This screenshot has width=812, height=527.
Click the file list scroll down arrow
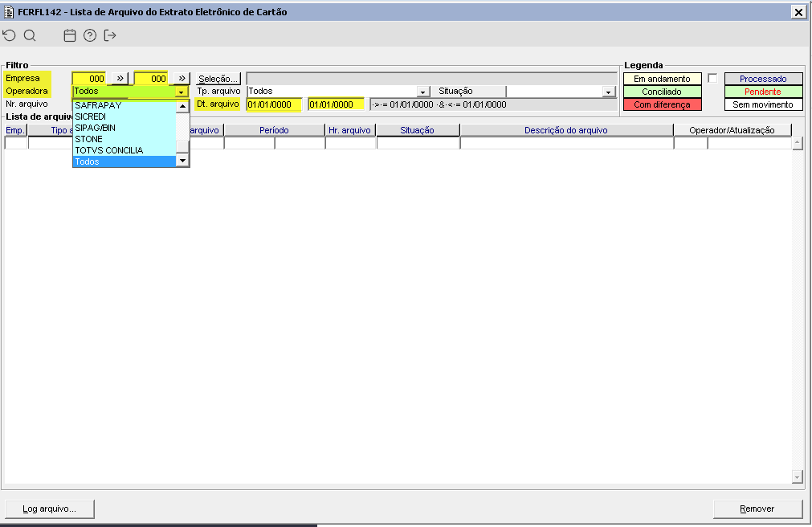pos(798,476)
